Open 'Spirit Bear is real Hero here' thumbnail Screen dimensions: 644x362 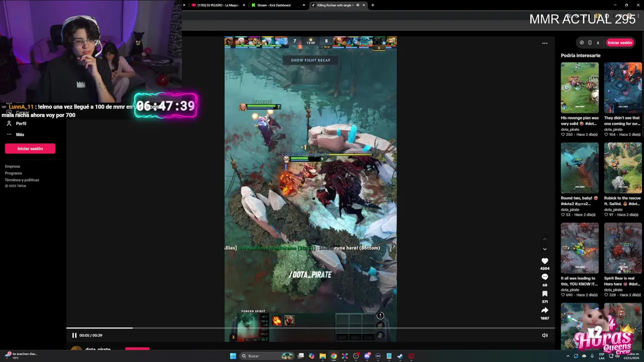tap(623, 248)
